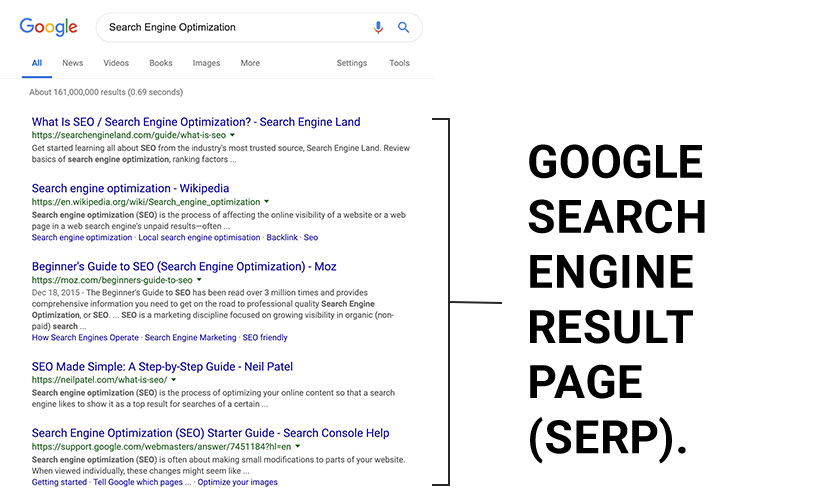Click the Google logo

[x=49, y=27]
